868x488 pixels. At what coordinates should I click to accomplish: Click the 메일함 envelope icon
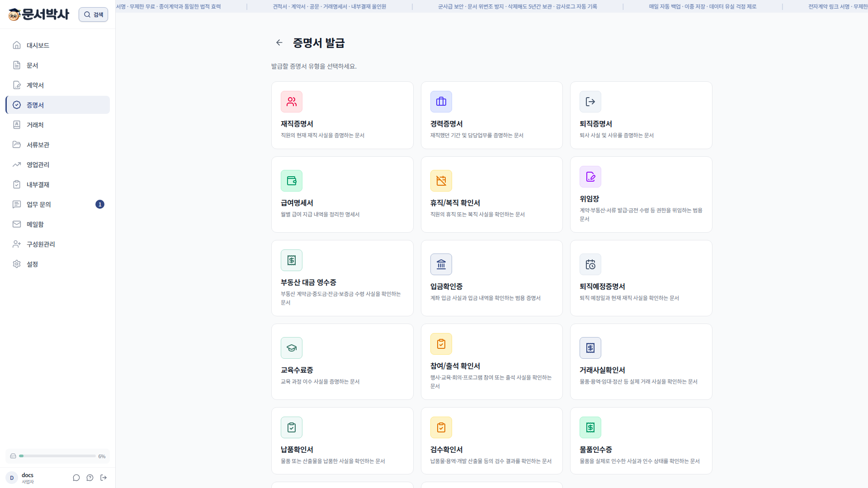[17, 224]
